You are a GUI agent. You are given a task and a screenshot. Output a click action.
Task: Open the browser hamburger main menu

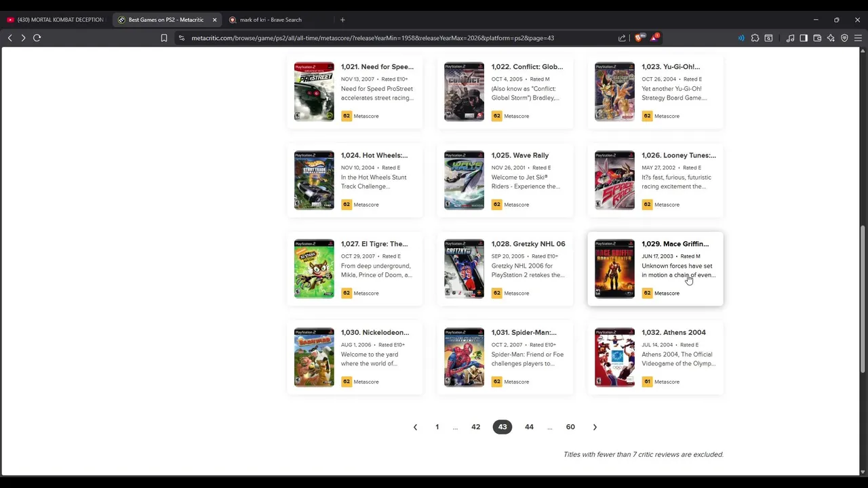tap(858, 38)
